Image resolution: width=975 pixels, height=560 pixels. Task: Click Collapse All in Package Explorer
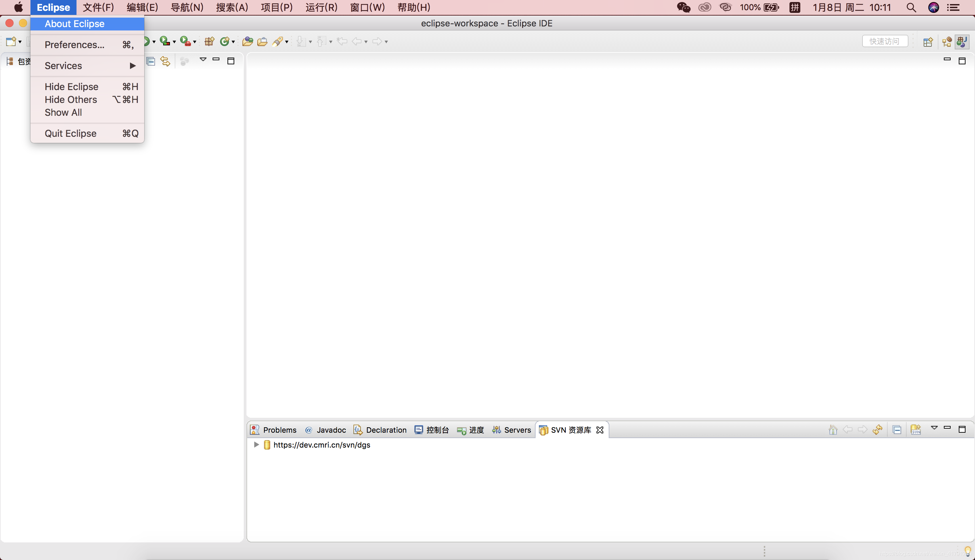pyautogui.click(x=151, y=61)
